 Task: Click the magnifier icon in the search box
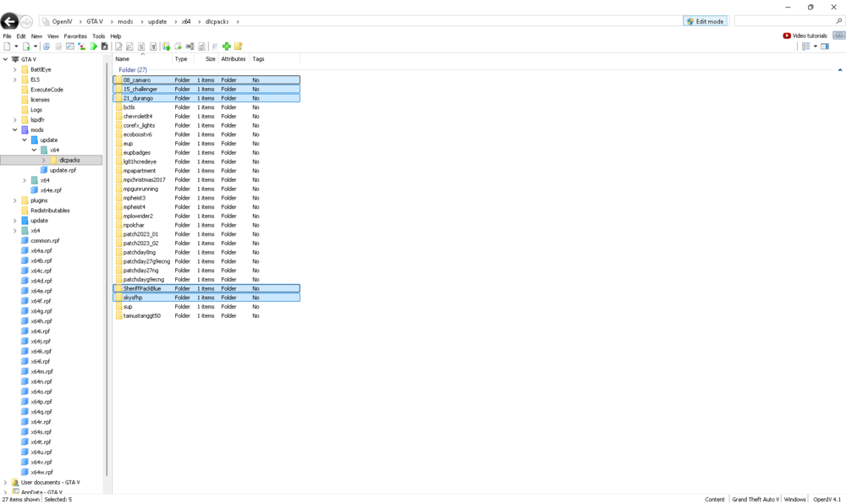[839, 21]
